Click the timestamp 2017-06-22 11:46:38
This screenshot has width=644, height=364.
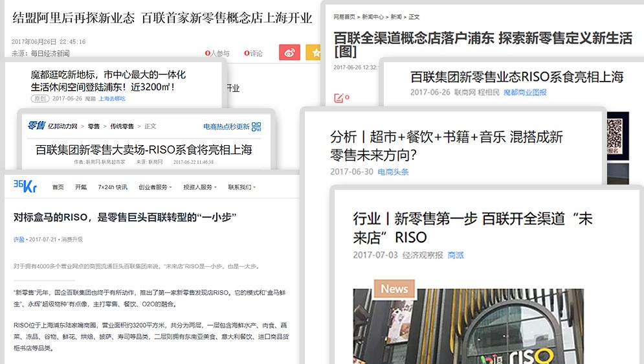[x=194, y=163]
